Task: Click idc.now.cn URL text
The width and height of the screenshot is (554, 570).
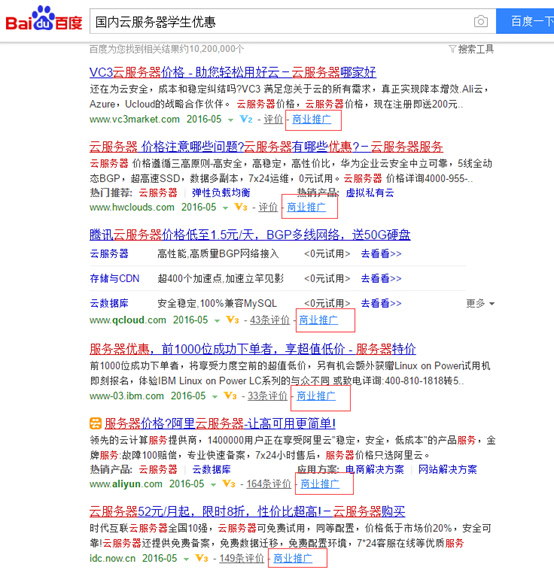Action: click(112, 558)
